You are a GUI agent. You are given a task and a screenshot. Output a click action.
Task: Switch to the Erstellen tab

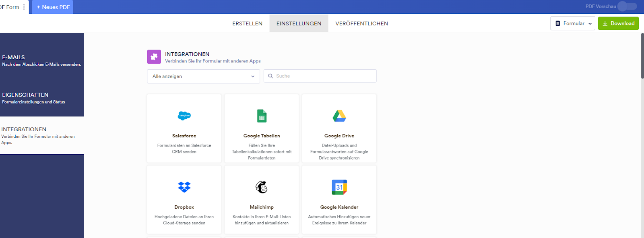coord(247,24)
